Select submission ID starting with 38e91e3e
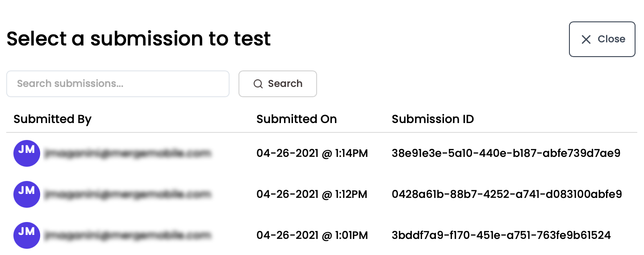 coord(506,153)
